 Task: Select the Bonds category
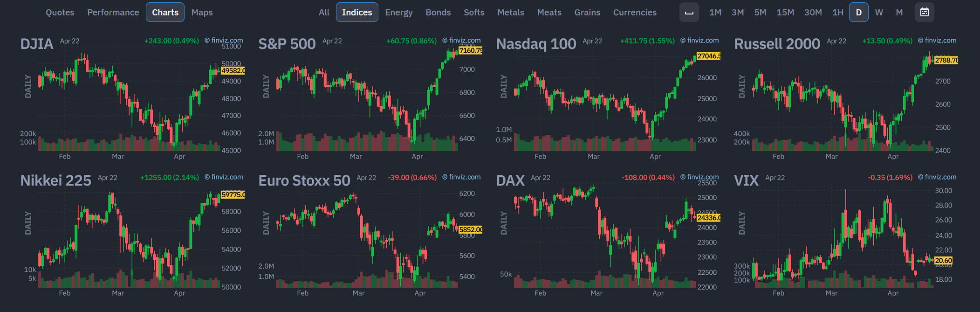click(438, 12)
